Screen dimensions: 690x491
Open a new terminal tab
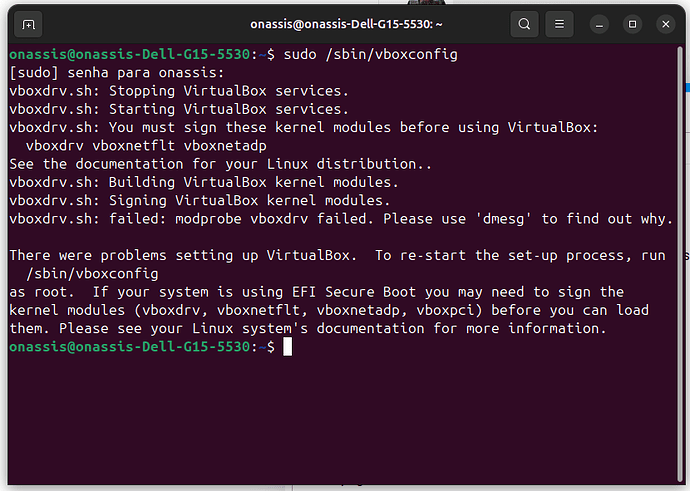[28, 24]
